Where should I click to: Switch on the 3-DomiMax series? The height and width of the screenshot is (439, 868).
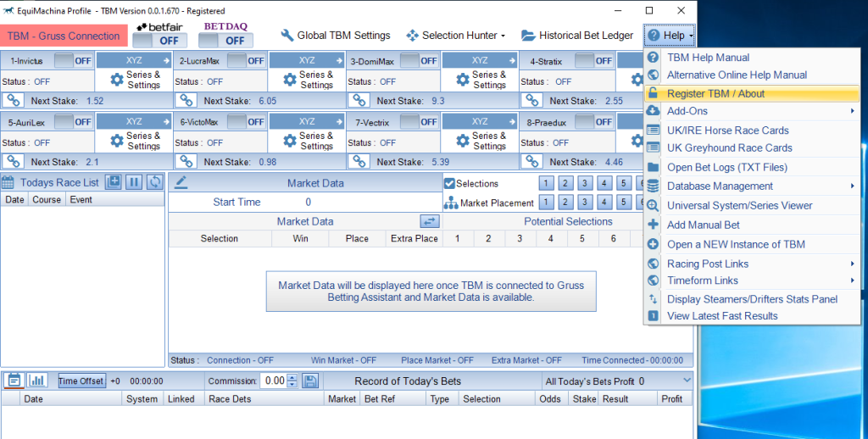point(419,61)
